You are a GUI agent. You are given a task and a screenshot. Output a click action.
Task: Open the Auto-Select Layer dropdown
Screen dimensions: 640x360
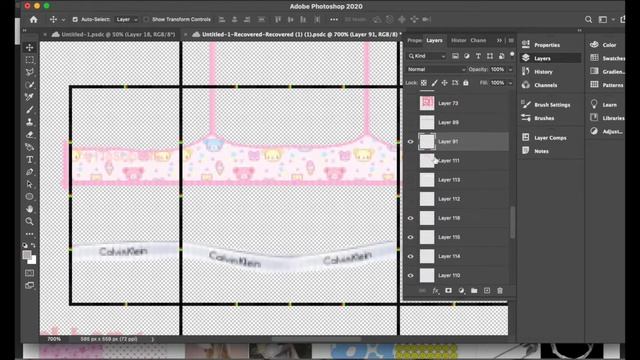(x=127, y=19)
